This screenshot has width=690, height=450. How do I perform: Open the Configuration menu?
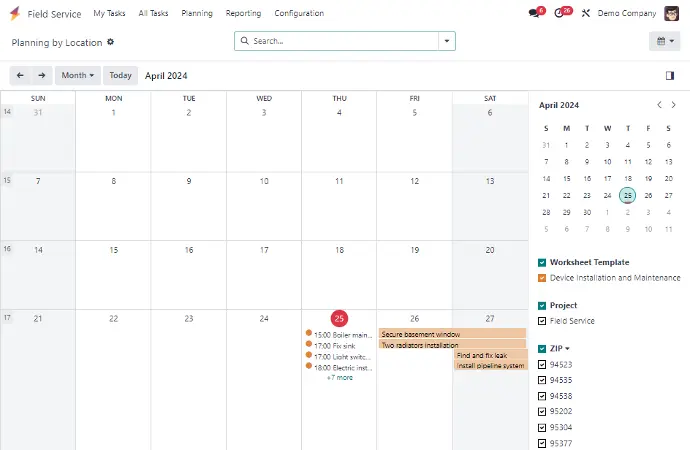pyautogui.click(x=299, y=14)
